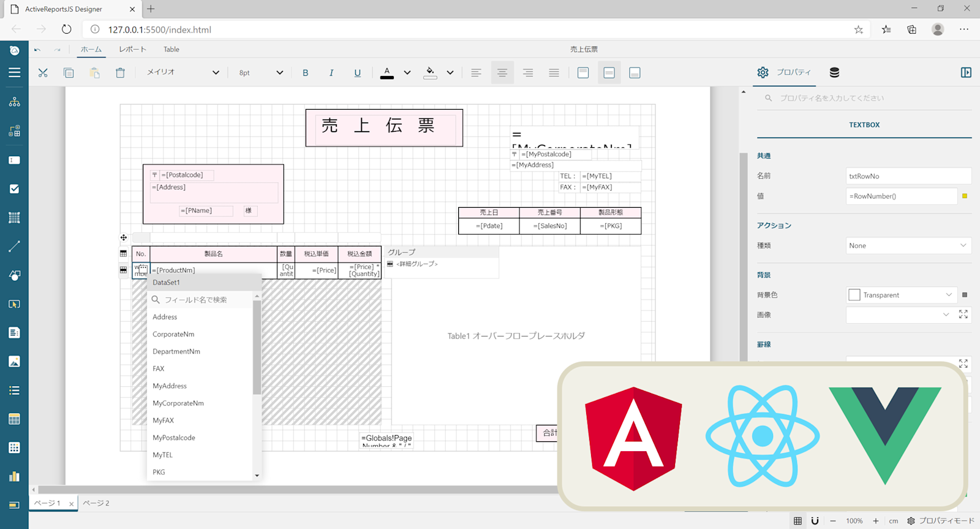Switch to the Table tab

coord(171,50)
